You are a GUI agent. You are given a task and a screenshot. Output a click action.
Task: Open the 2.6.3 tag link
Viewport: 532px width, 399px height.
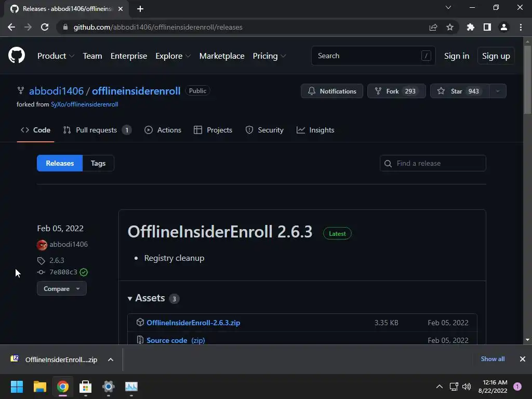pyautogui.click(x=57, y=260)
